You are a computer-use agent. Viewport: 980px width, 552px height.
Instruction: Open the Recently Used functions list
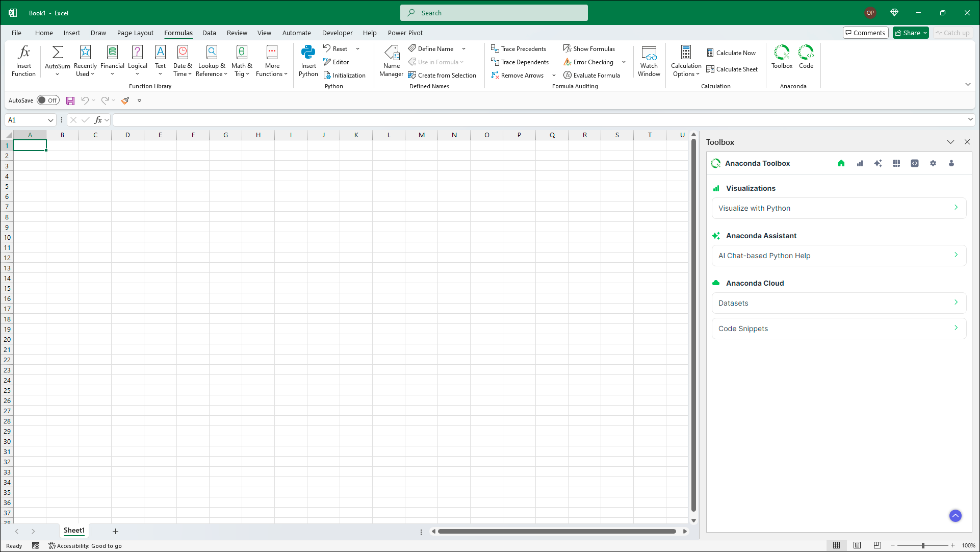point(85,61)
